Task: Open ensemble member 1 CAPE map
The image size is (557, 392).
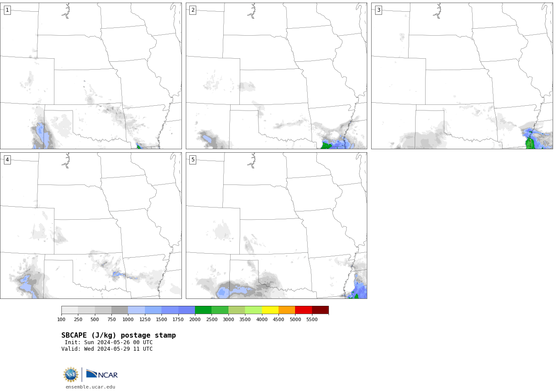Action: (91, 76)
